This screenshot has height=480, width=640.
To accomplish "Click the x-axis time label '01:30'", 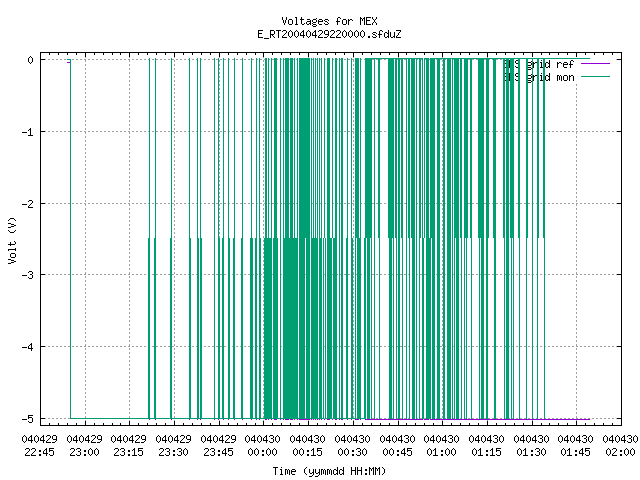I will (x=531, y=452).
